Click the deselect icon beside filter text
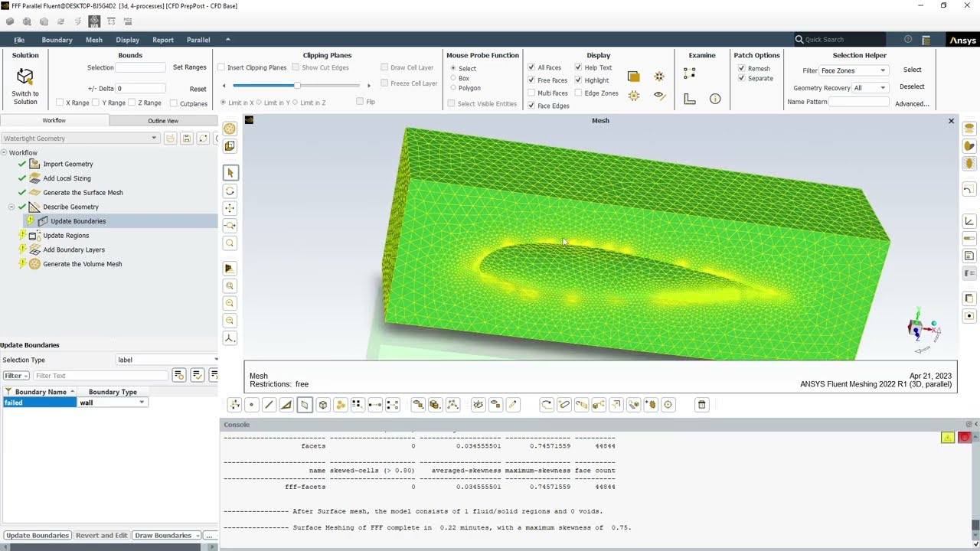Screen dimensions: 980x551 [x=214, y=375]
